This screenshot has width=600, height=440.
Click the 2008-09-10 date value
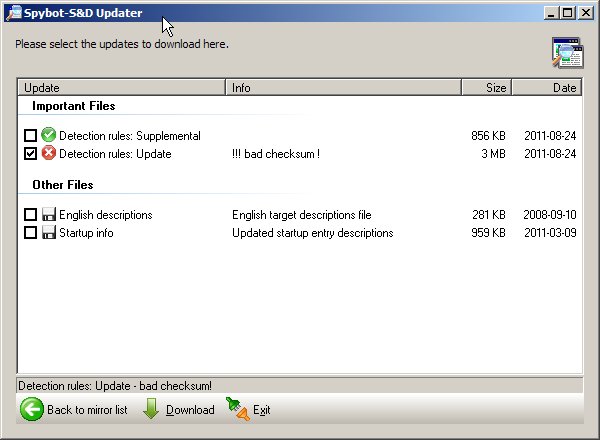[x=550, y=215]
